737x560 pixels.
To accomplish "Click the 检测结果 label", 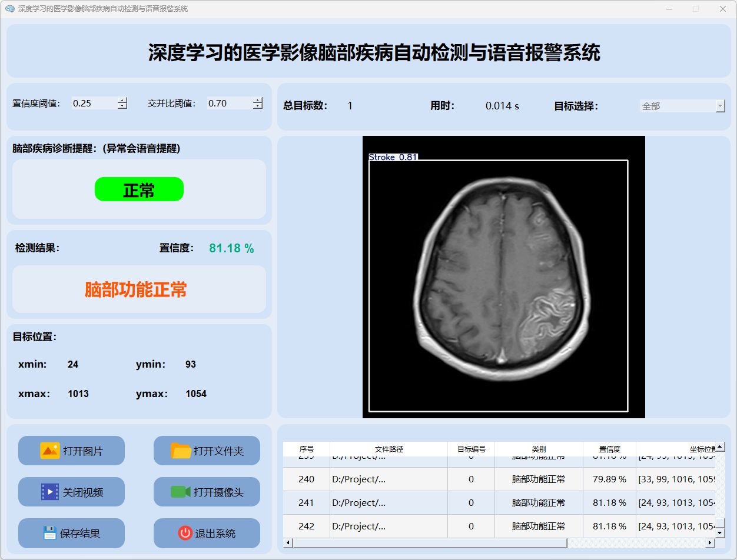I will tap(38, 248).
